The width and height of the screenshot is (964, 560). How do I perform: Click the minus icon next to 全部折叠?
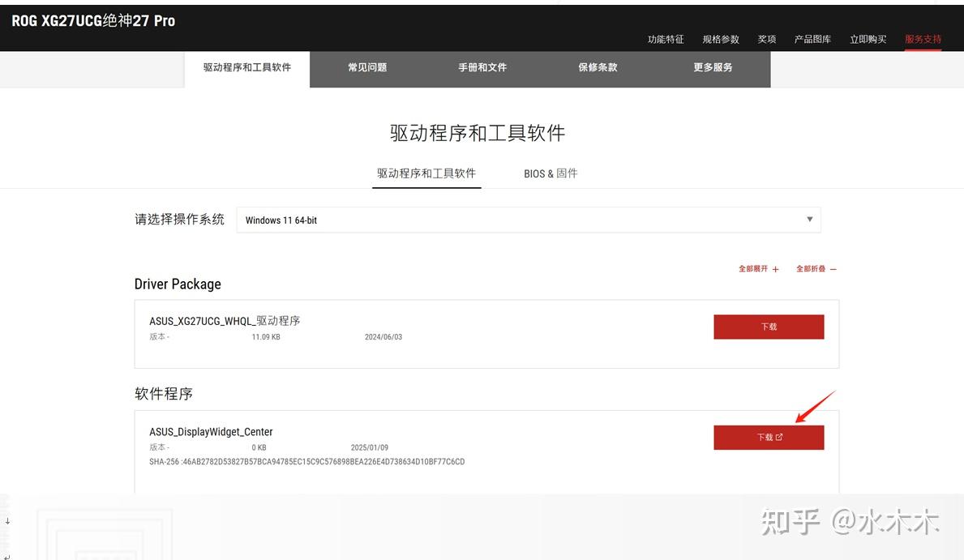pyautogui.click(x=835, y=268)
